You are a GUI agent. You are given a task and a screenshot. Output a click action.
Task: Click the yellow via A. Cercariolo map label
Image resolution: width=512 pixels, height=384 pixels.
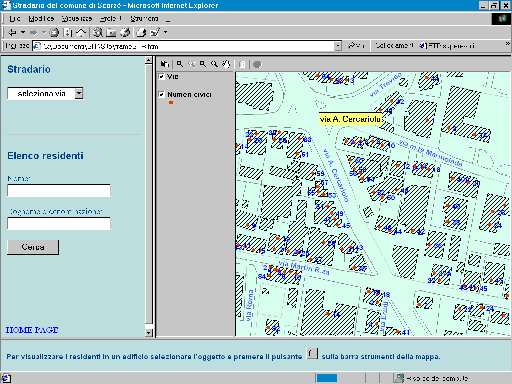[x=350, y=119]
